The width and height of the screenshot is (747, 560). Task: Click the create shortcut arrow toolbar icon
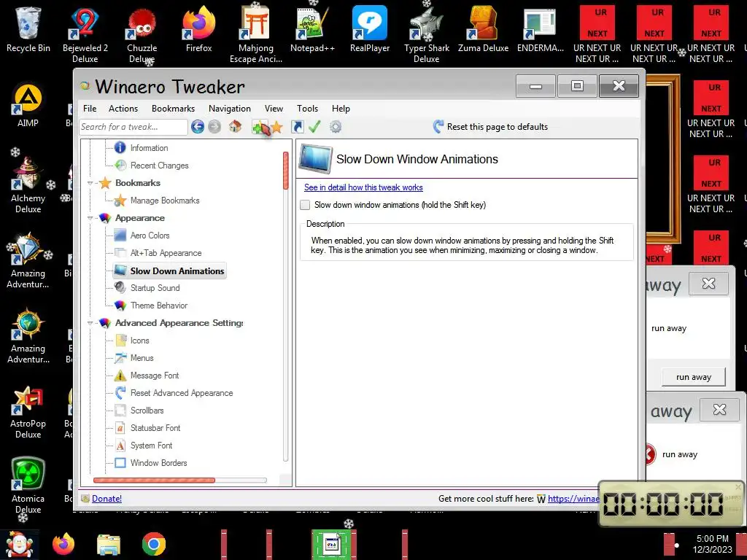coord(298,127)
